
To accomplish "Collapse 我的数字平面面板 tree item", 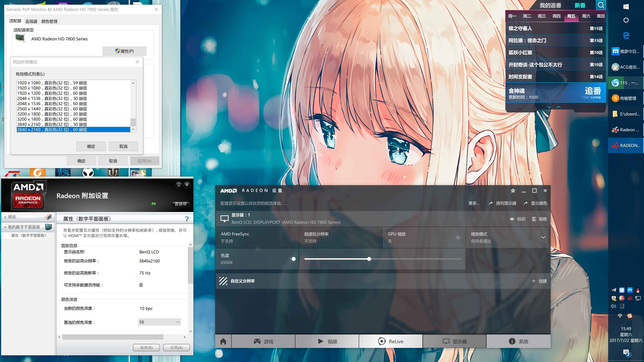I will click(5, 227).
